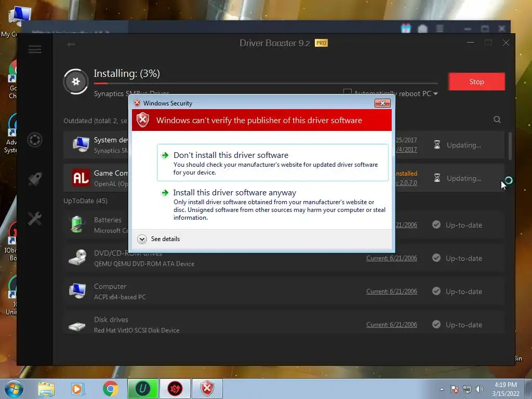Select 'QEMU QEMU DVD-ROM ATA Device' text
The width and height of the screenshot is (532, 399).
(144, 263)
